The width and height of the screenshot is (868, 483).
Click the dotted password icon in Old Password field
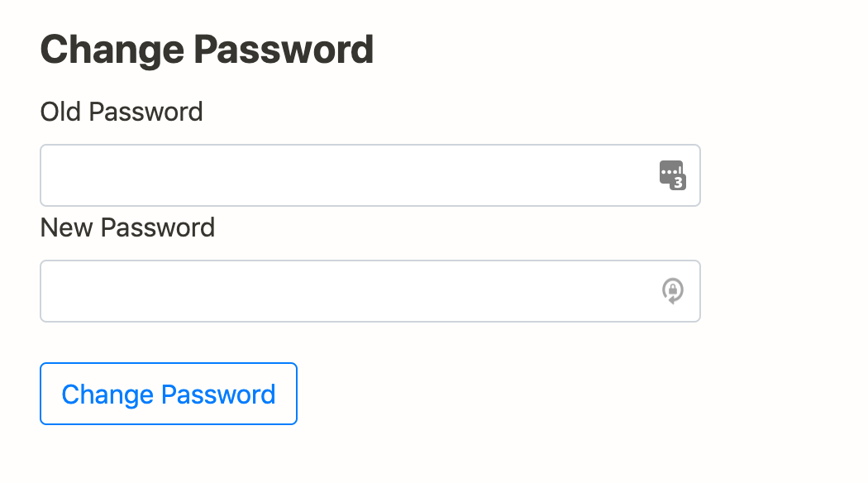[674, 175]
